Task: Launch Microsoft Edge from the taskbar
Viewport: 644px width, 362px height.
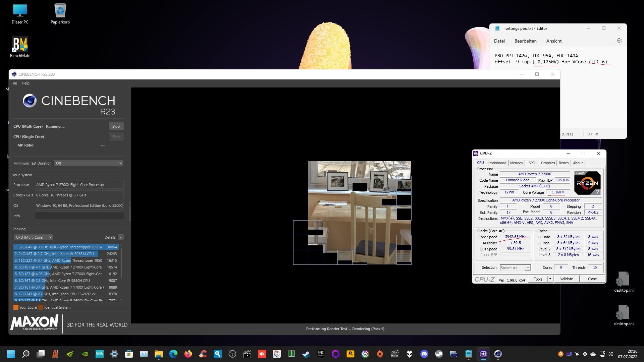Action: [x=173, y=354]
